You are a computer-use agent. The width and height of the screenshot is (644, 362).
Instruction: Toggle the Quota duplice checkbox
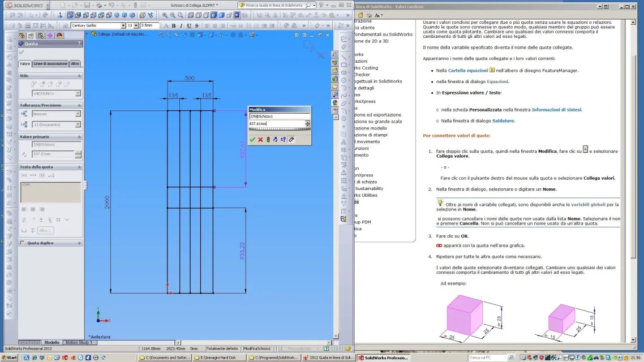pyautogui.click(x=23, y=243)
